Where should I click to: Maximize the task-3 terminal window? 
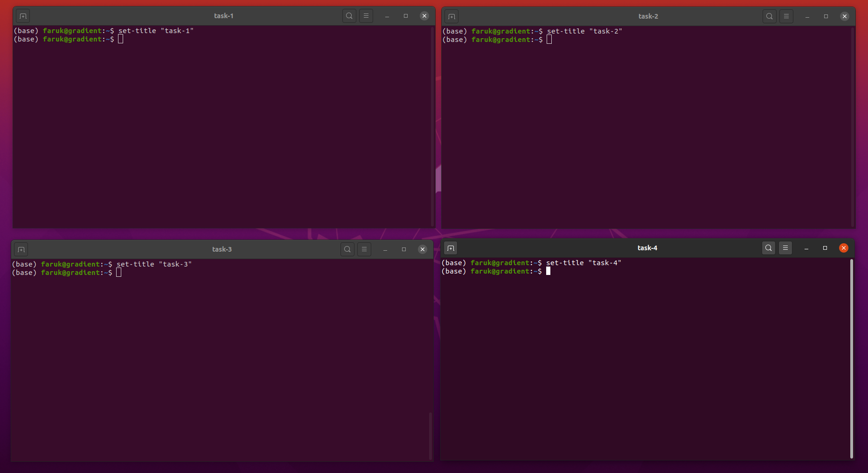404,249
